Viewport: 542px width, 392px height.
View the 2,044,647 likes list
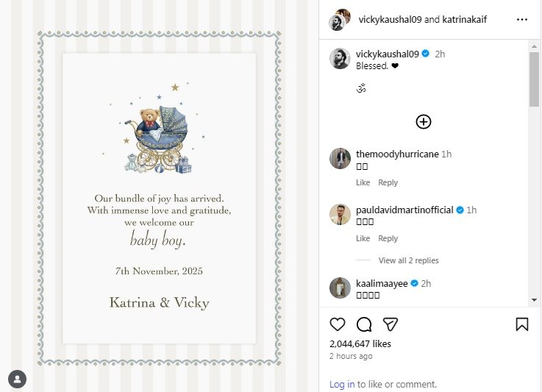pyautogui.click(x=360, y=343)
